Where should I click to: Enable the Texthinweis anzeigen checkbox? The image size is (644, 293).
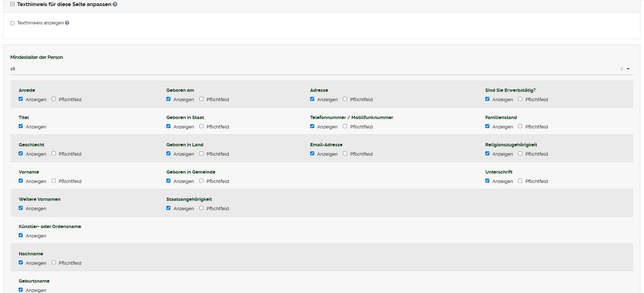coord(13,23)
